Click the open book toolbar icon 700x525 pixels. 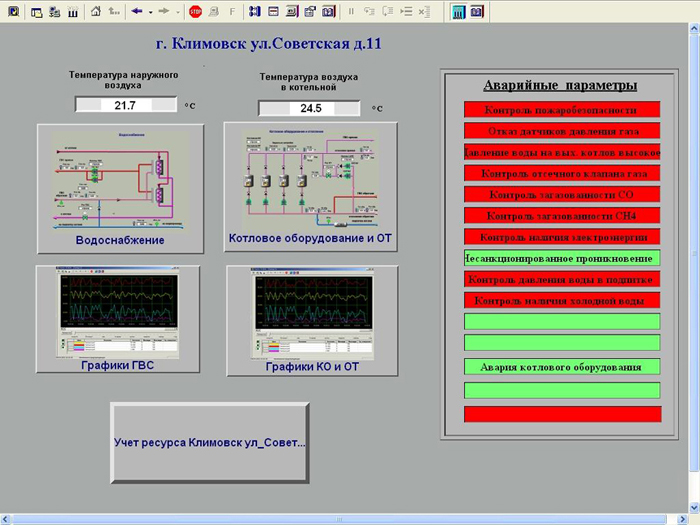(x=329, y=12)
